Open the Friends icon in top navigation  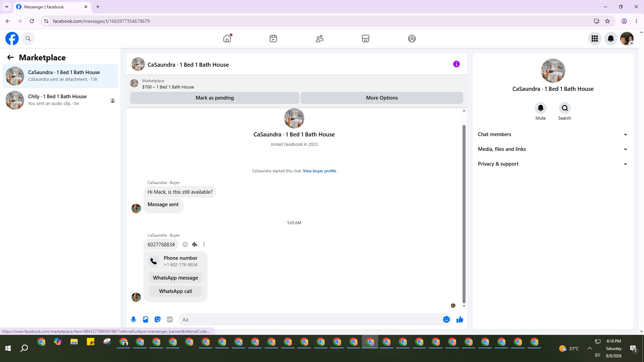coord(320,39)
